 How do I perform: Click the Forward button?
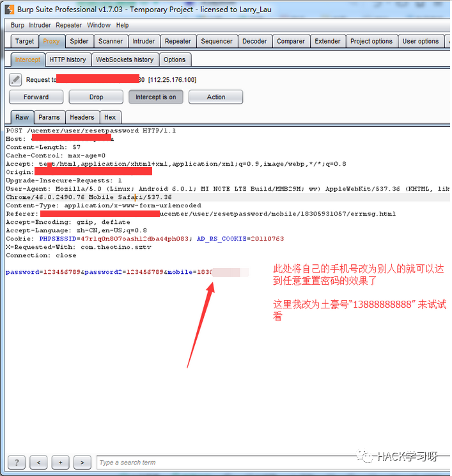click(36, 97)
